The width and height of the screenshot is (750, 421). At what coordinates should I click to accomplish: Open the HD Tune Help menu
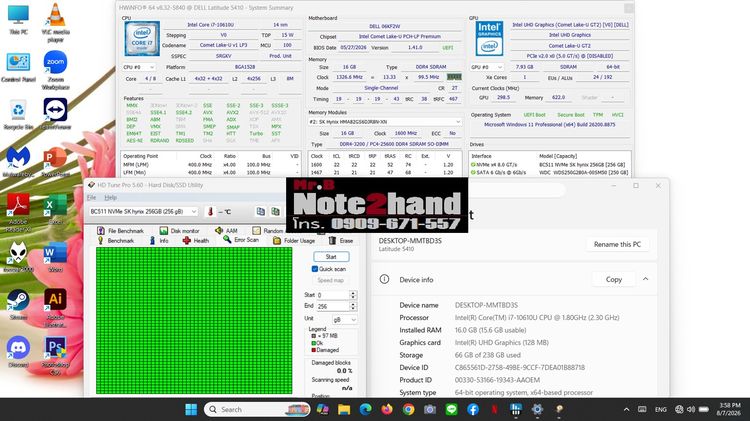pyautogui.click(x=110, y=198)
